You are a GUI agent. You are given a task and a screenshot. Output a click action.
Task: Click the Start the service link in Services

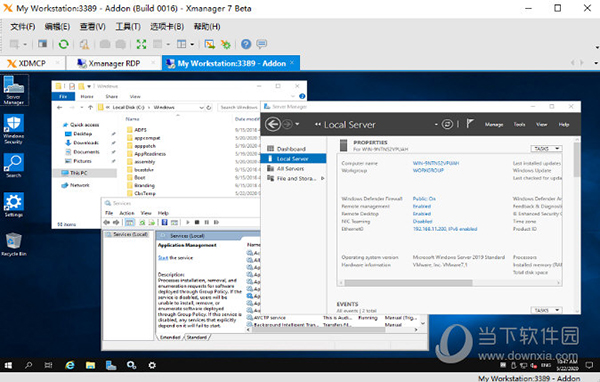(x=163, y=258)
